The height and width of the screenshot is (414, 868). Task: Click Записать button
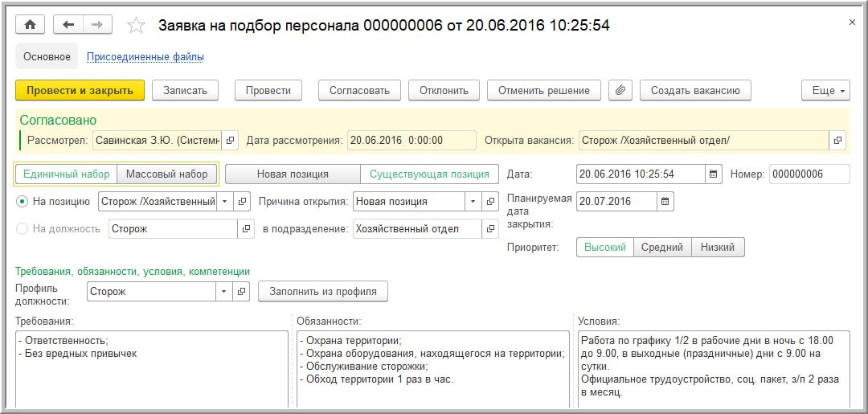pyautogui.click(x=185, y=90)
